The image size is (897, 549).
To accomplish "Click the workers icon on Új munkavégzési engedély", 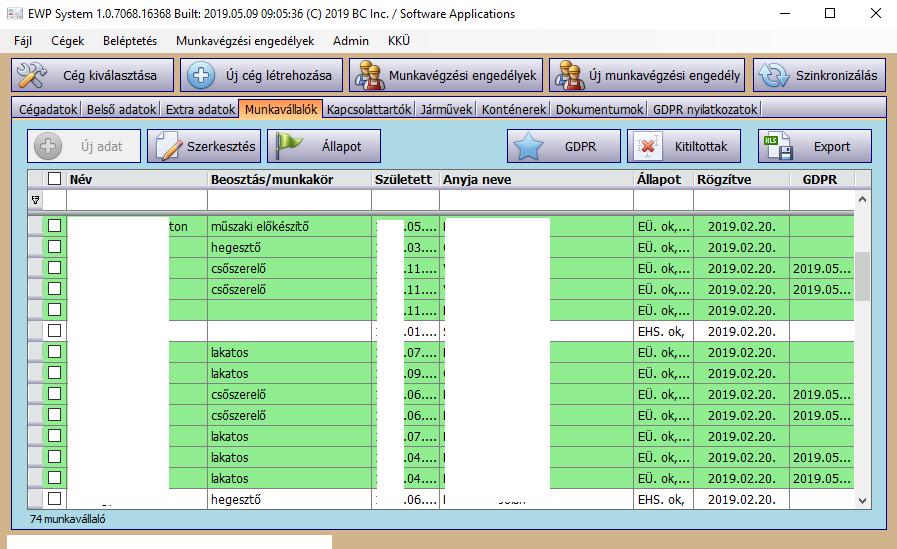I will pos(570,75).
